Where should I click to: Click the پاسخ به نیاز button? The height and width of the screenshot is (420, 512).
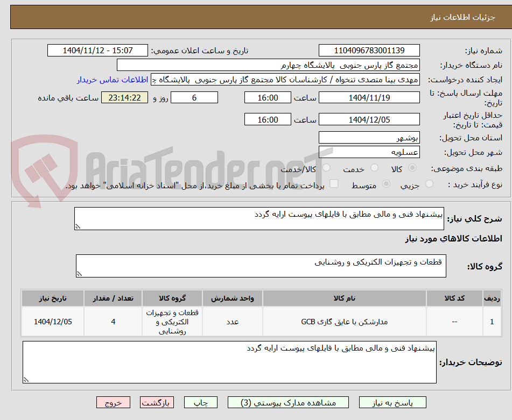pos(392,402)
